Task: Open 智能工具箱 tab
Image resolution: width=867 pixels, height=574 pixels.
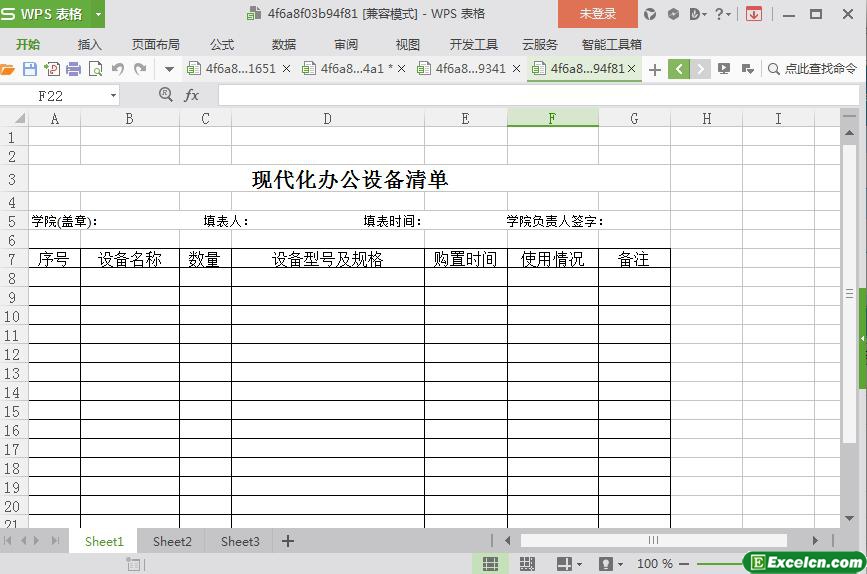Action: point(612,44)
